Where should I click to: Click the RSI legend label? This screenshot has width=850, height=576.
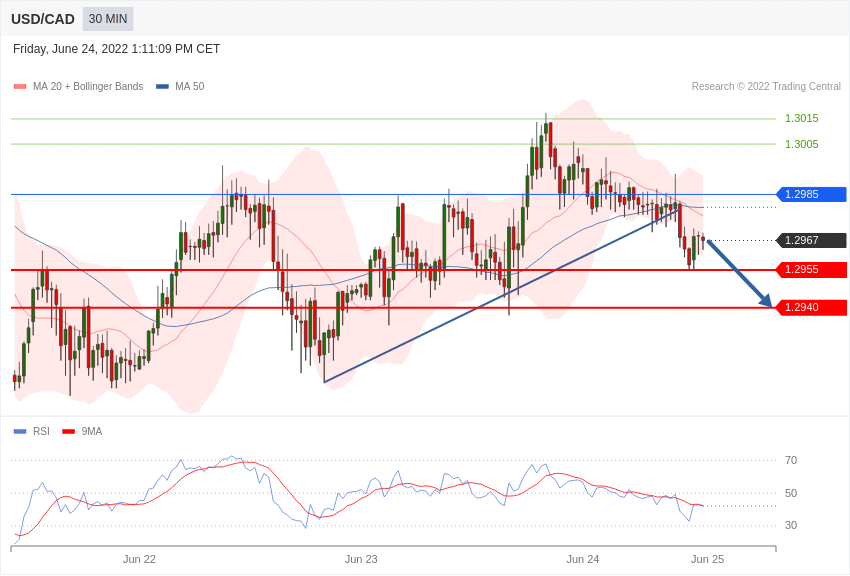click(x=41, y=431)
